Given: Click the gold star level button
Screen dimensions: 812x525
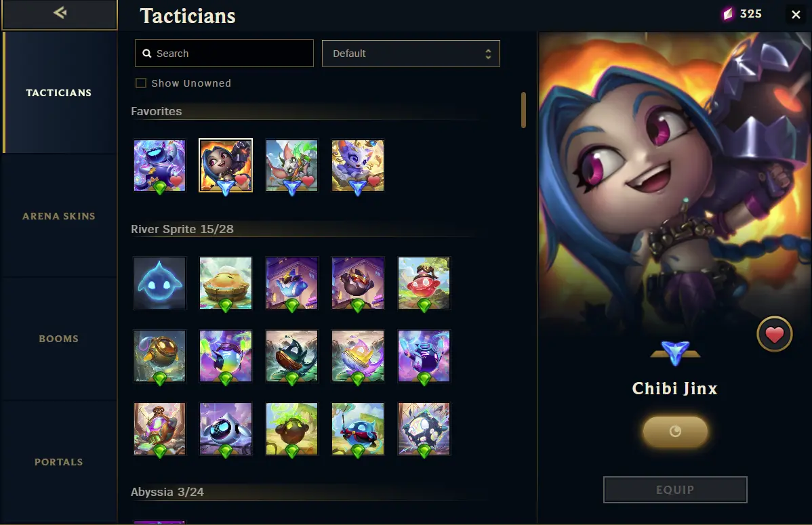Looking at the screenshot, I should [x=675, y=432].
